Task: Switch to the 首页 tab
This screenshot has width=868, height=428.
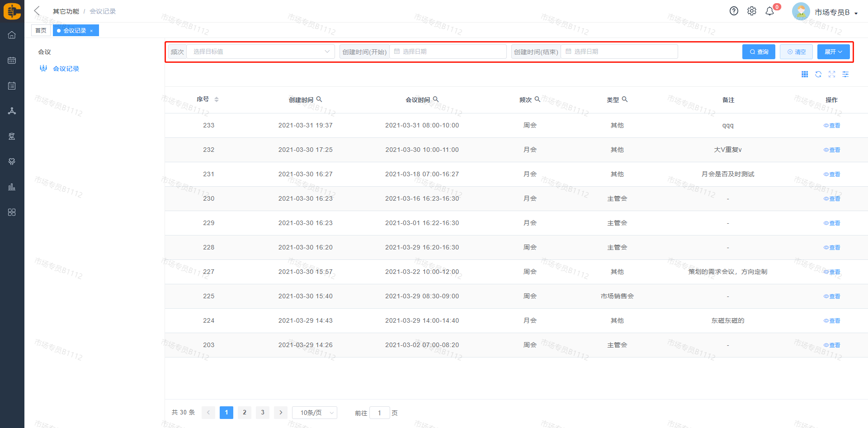Action: pos(41,30)
